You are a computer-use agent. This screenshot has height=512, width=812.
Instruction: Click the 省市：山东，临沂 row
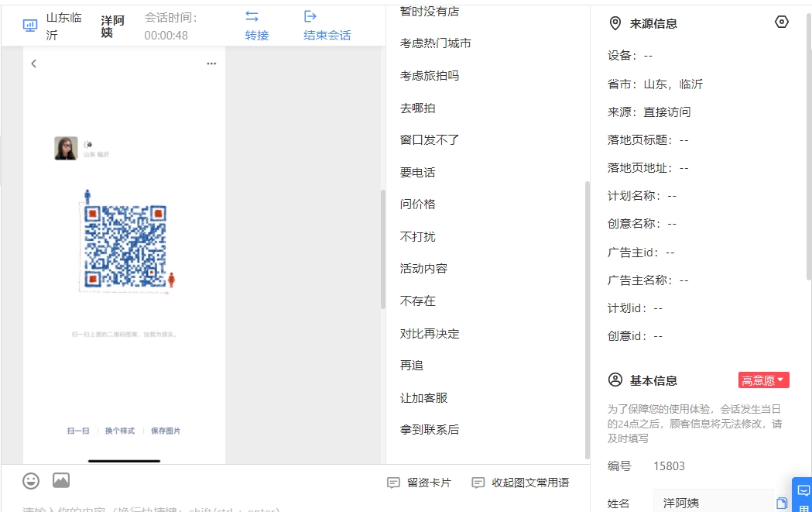click(x=655, y=84)
